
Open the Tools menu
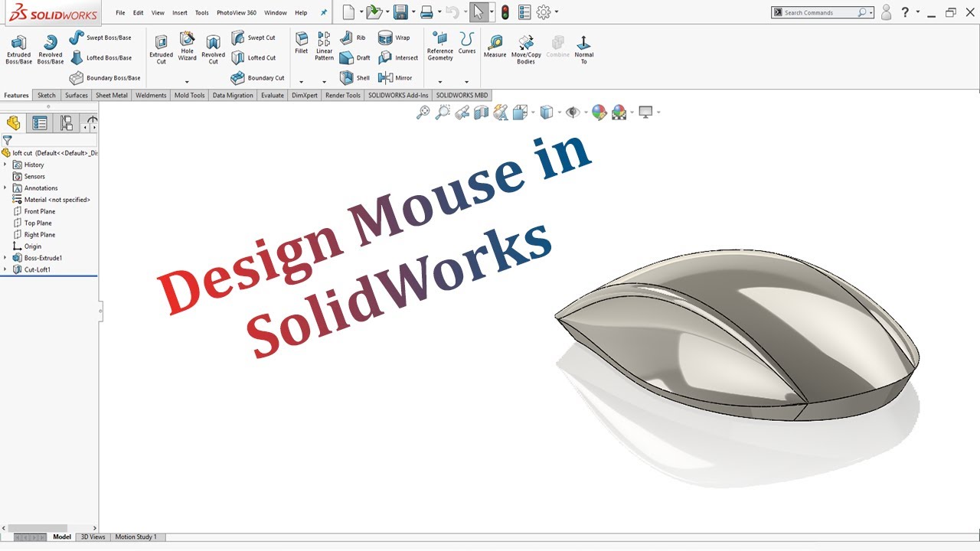click(201, 13)
